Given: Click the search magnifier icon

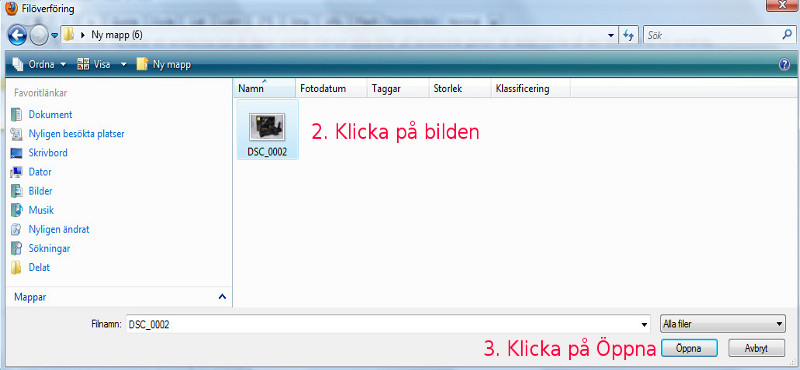Looking at the screenshot, I should (787, 35).
